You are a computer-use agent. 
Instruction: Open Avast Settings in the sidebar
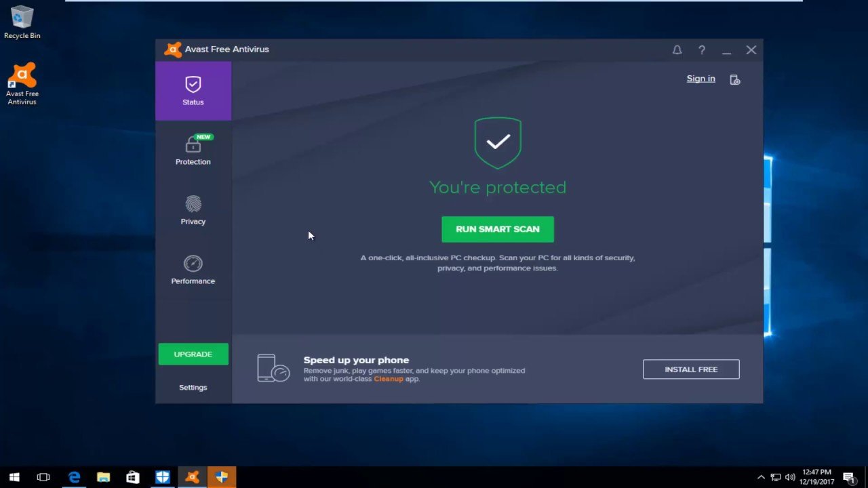(x=193, y=388)
